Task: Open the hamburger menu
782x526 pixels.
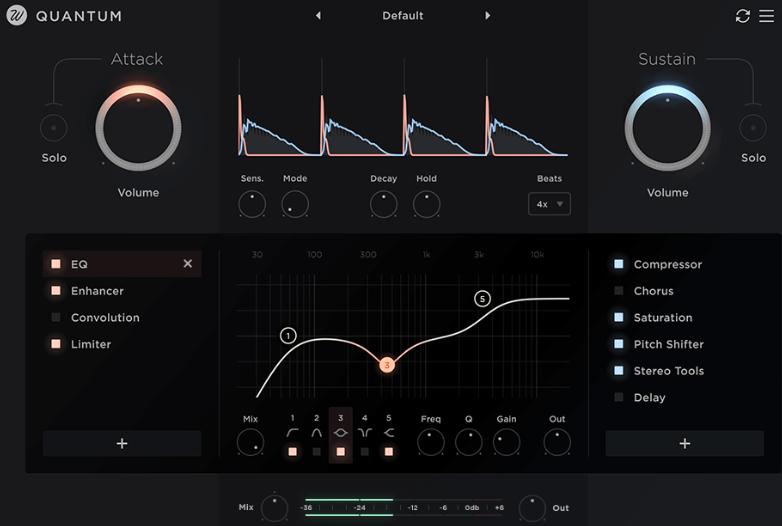Action: [x=767, y=16]
